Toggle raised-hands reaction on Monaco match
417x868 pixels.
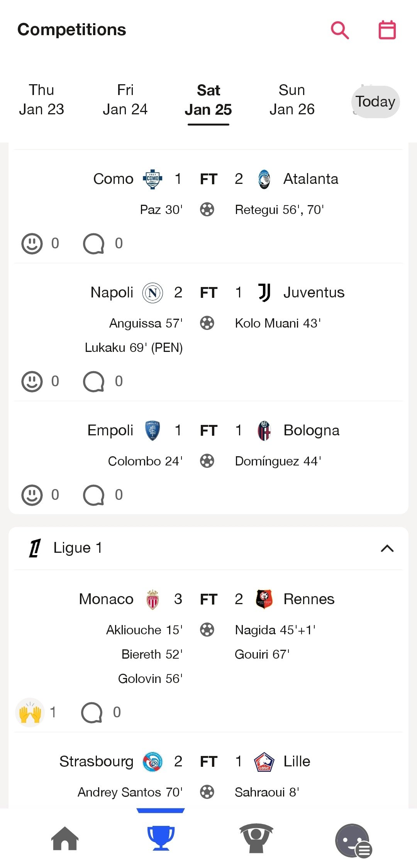tap(30, 712)
